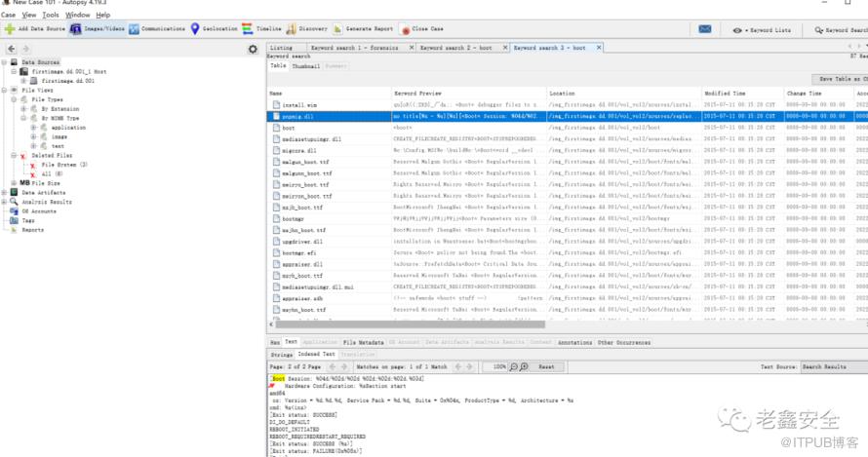Open the Tools menu

pyautogui.click(x=51, y=16)
